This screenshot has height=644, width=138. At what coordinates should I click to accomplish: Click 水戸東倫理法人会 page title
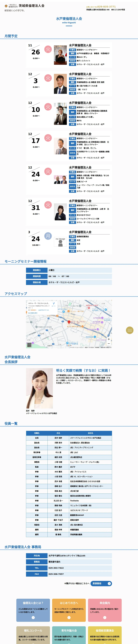point(69,19)
